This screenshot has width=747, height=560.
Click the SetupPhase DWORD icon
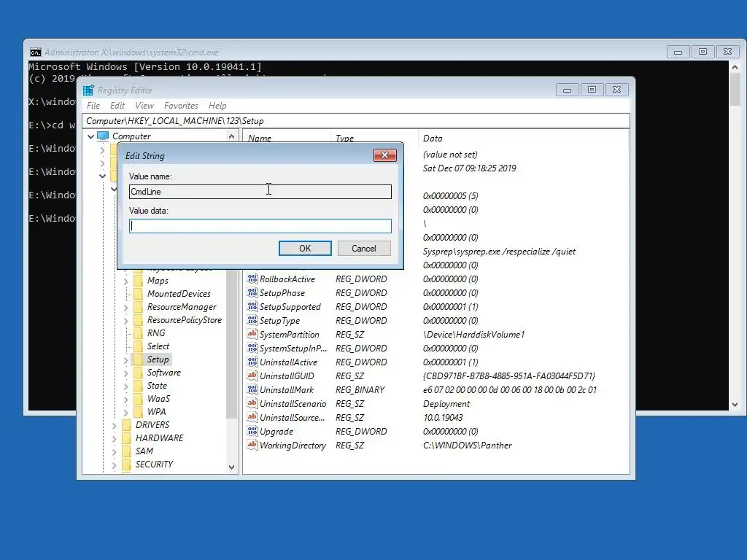point(252,292)
